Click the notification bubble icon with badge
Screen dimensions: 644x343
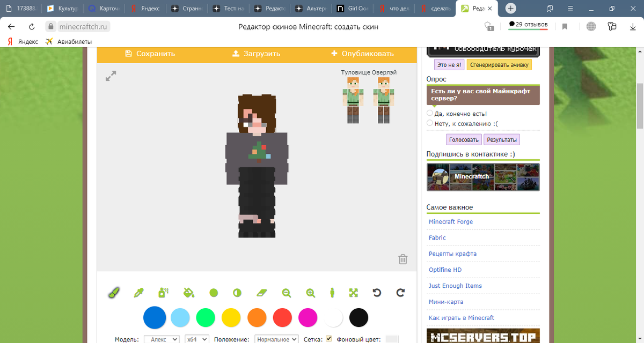(488, 26)
